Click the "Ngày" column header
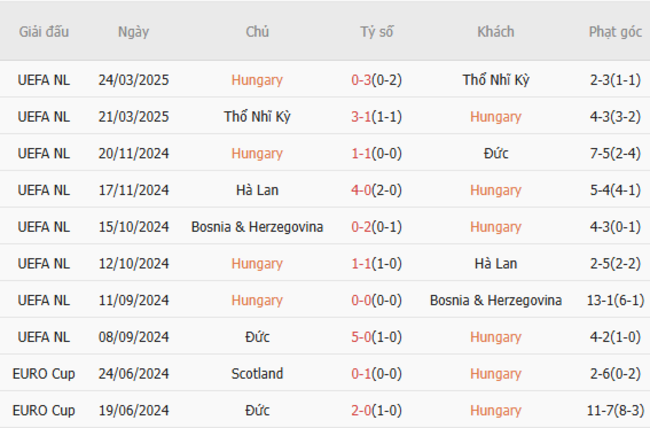The width and height of the screenshot is (650, 428). click(133, 31)
